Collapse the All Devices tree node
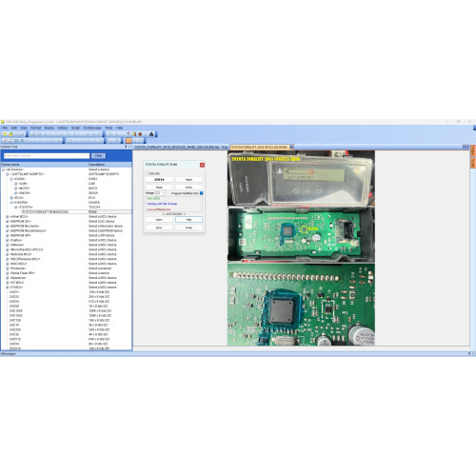The height and width of the screenshot is (476, 476). (3, 169)
